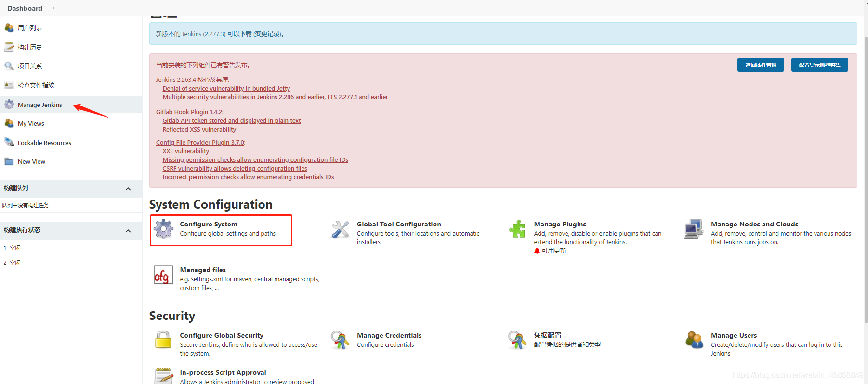Click the Configure System gear icon
The image size is (868, 384).
tap(164, 229)
